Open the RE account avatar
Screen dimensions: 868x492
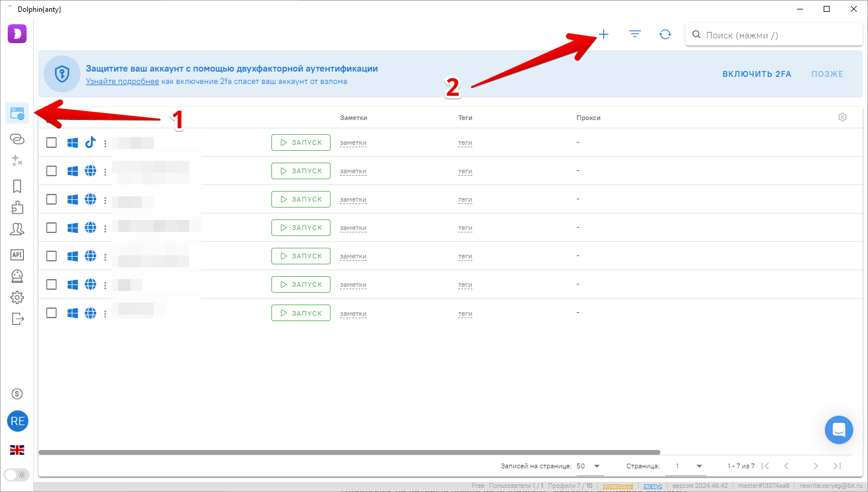[x=18, y=421]
